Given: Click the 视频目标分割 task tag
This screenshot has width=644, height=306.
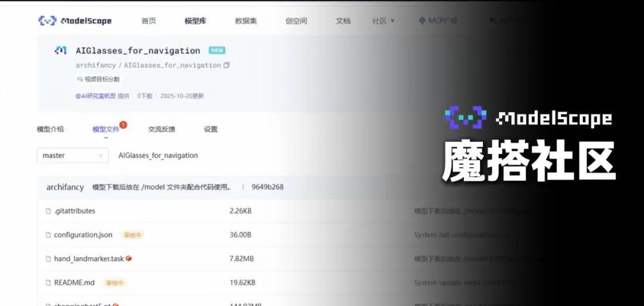Looking at the screenshot, I should 101,79.
